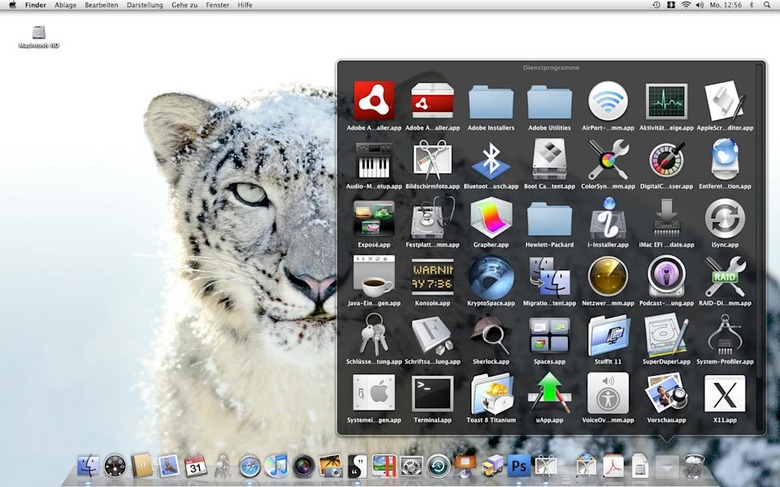Image resolution: width=780 pixels, height=487 pixels.
Task: Launch iSync.app
Action: point(725,218)
